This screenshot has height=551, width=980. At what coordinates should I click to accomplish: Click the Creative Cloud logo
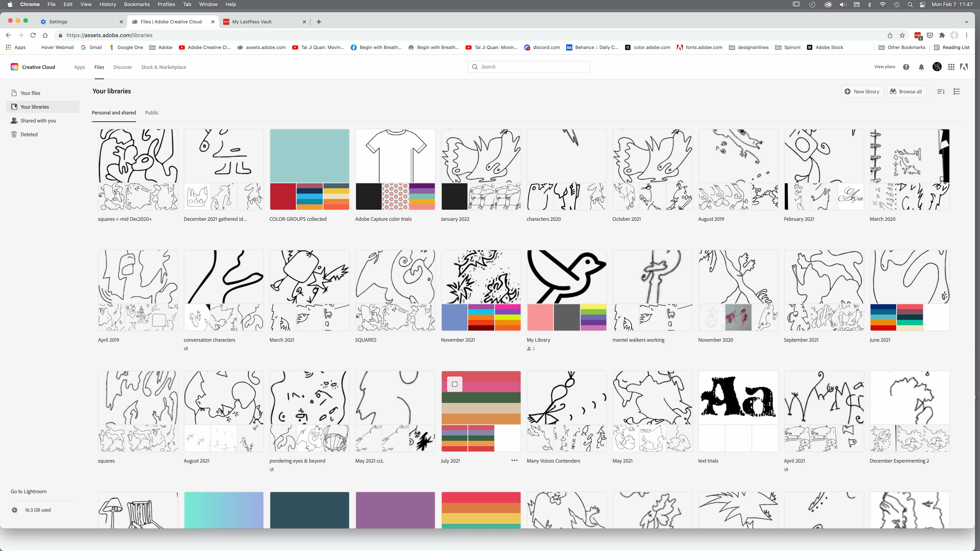[x=15, y=67]
